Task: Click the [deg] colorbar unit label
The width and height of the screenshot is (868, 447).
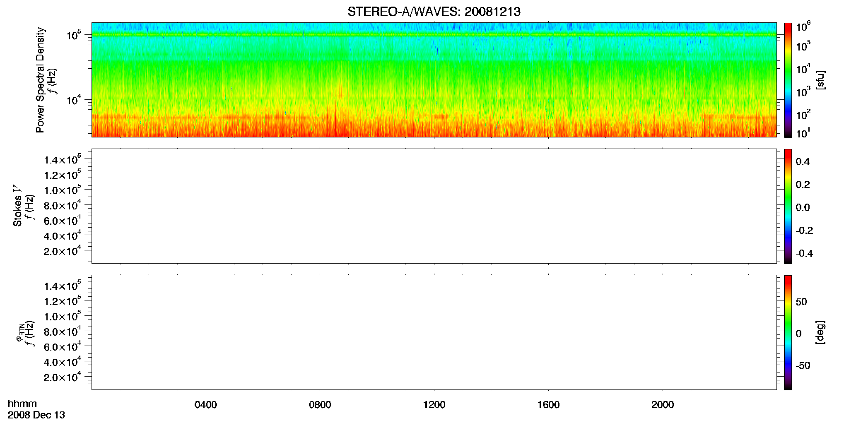Action: 821,332
